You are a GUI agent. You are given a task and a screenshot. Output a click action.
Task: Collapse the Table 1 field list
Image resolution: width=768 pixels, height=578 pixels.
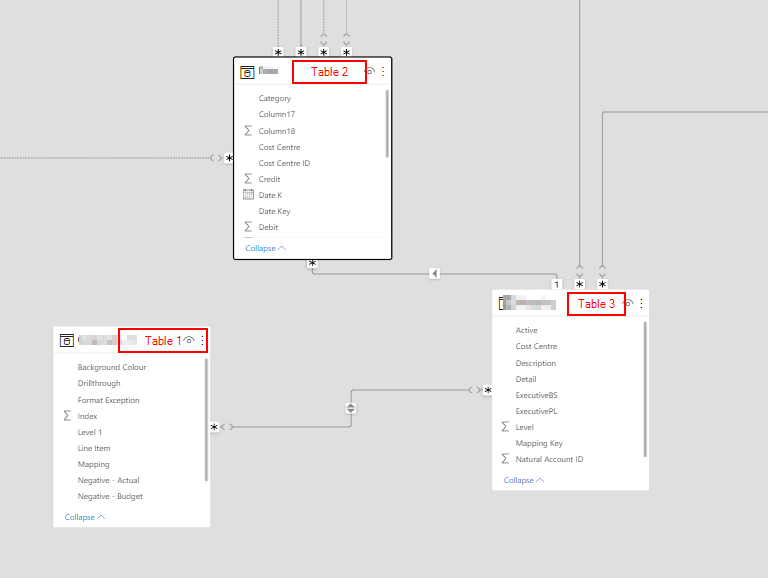click(x=84, y=517)
